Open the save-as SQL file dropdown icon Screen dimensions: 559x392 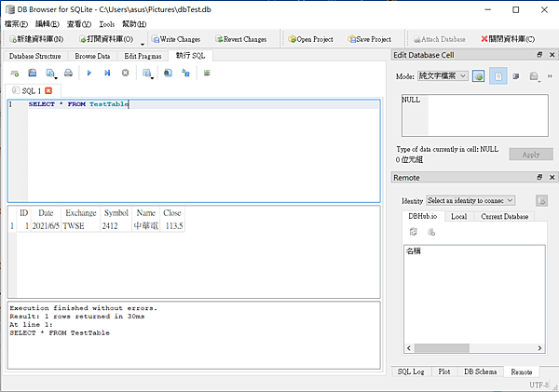tap(51, 74)
